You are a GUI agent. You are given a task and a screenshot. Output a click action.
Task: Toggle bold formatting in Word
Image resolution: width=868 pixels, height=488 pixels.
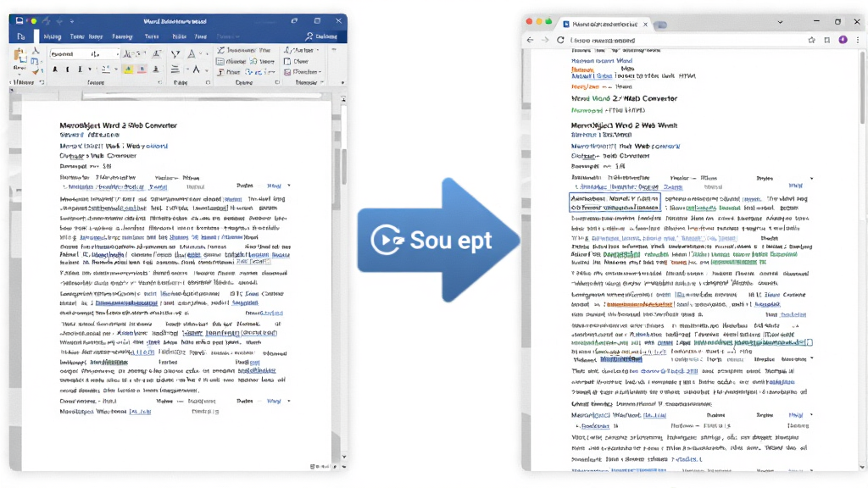(x=55, y=69)
